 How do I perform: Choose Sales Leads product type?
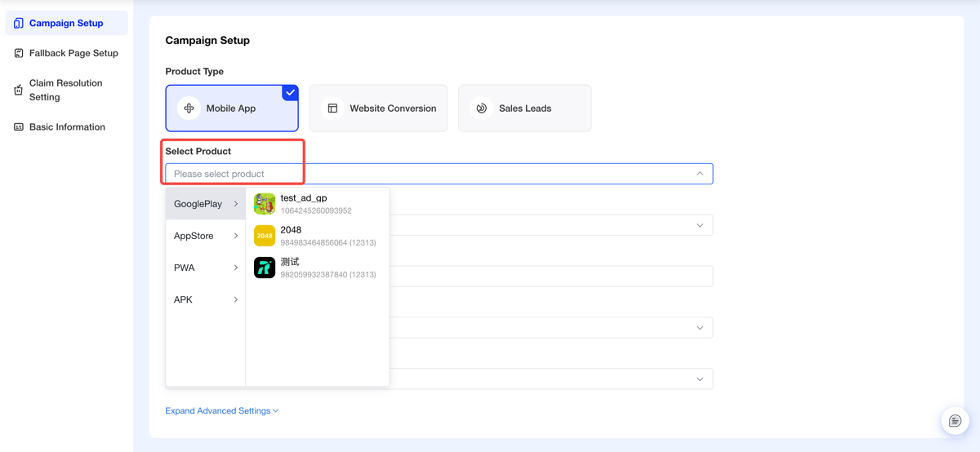click(x=525, y=108)
